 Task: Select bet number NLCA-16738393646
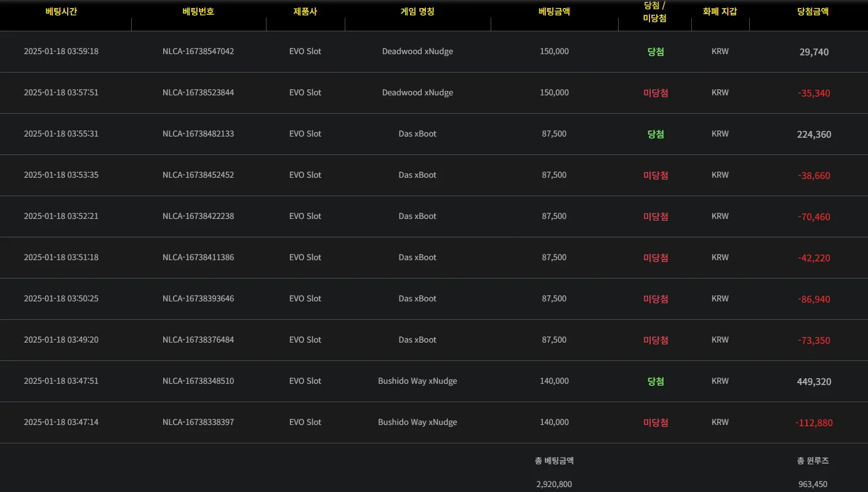[x=198, y=299]
